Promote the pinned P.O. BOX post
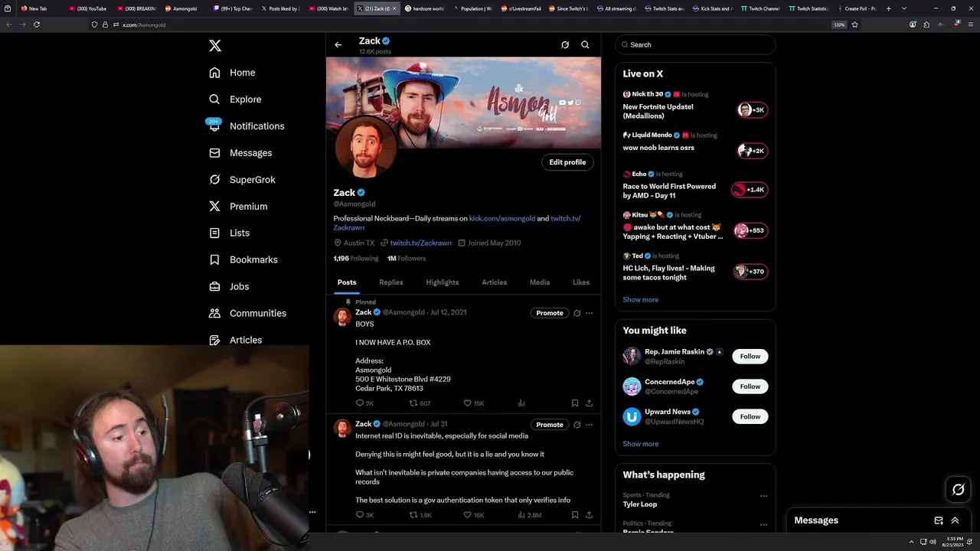Screen dimensions: 980x551 [550, 313]
